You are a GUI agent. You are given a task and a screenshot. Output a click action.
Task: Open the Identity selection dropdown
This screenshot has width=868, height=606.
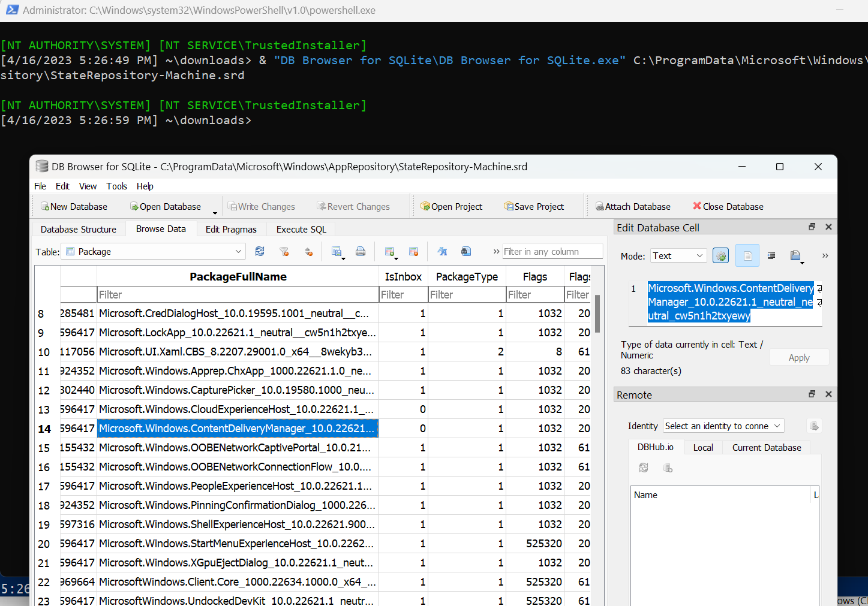tap(723, 426)
